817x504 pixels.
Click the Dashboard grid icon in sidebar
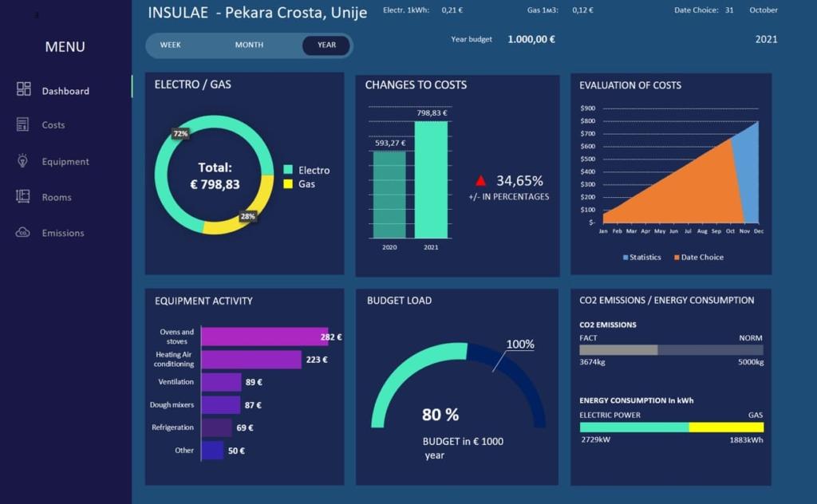pyautogui.click(x=23, y=89)
